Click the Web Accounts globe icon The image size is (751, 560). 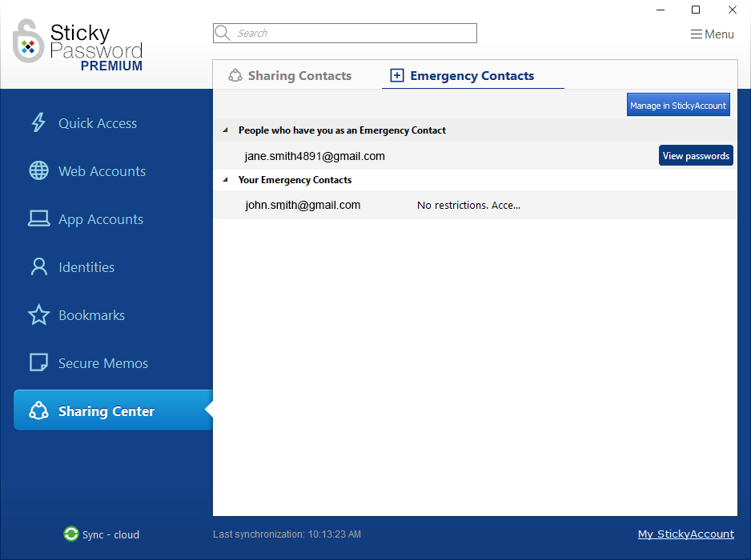tap(38, 170)
